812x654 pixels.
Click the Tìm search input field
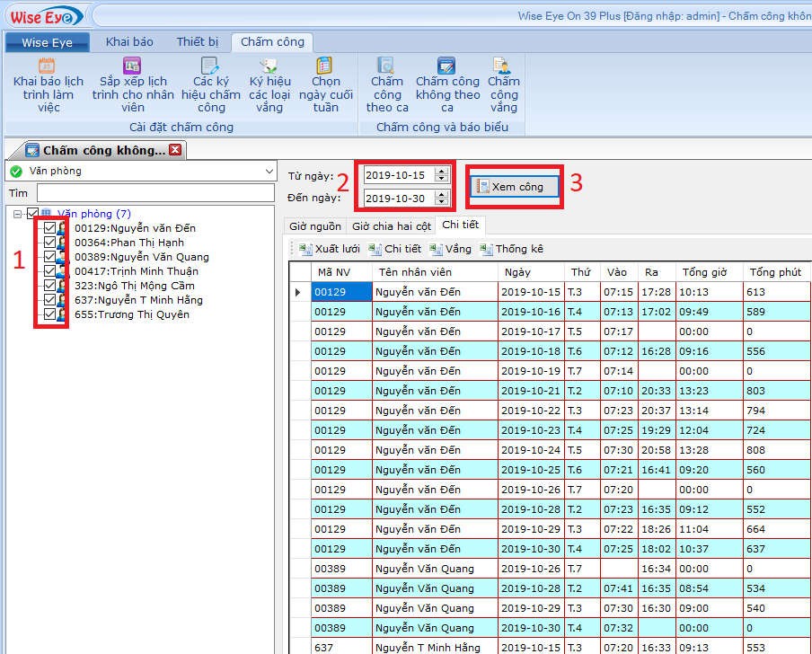coord(155,193)
